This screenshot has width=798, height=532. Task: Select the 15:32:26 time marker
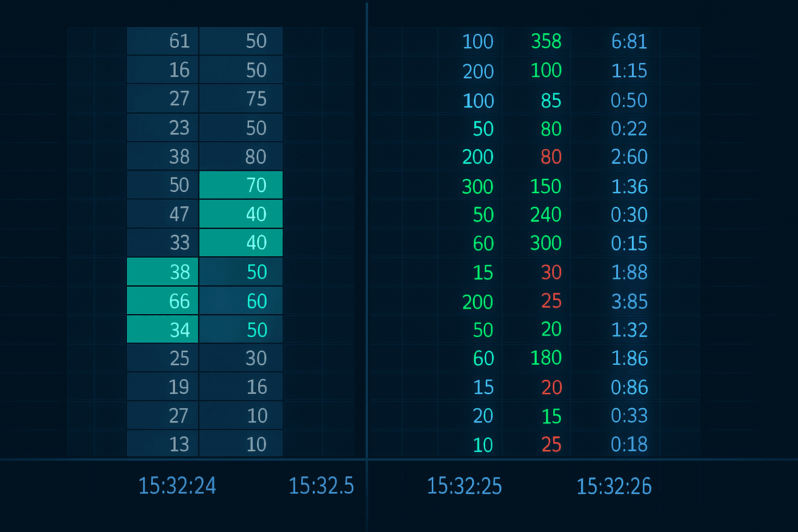point(614,486)
